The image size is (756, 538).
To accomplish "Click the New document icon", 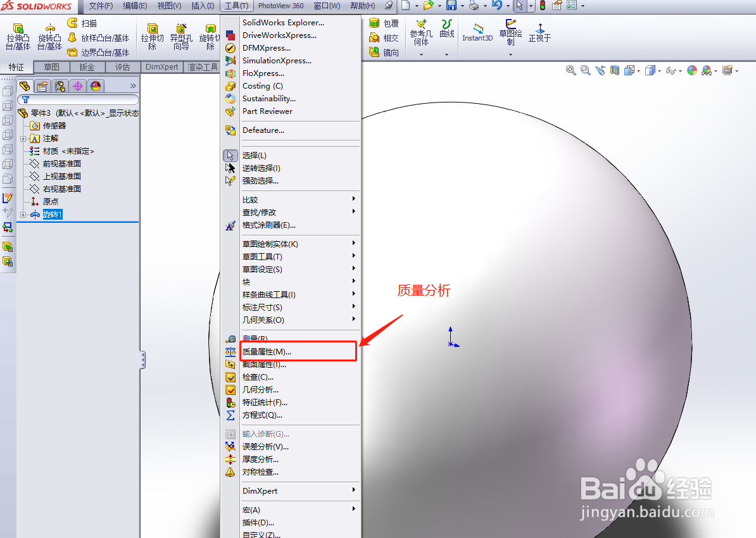I will point(405,6).
